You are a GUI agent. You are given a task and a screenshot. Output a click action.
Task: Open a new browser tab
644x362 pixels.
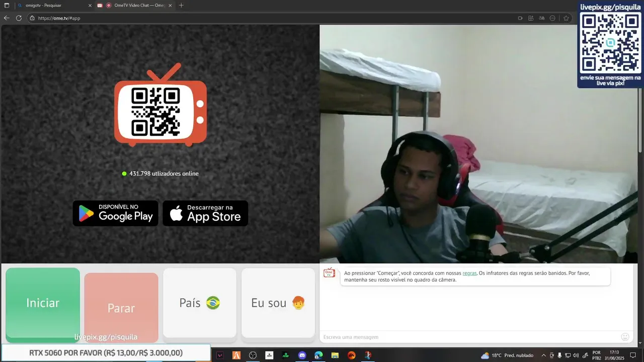pyautogui.click(x=181, y=5)
